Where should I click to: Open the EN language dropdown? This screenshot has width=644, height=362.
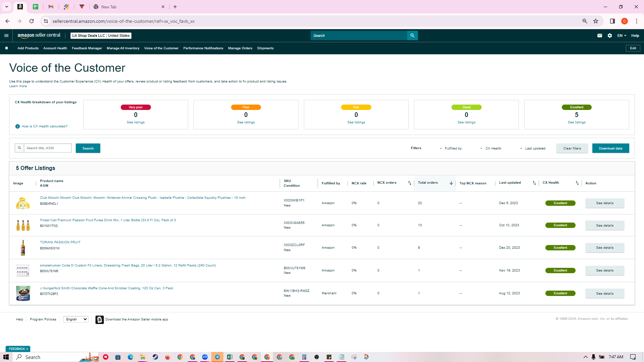point(622,36)
